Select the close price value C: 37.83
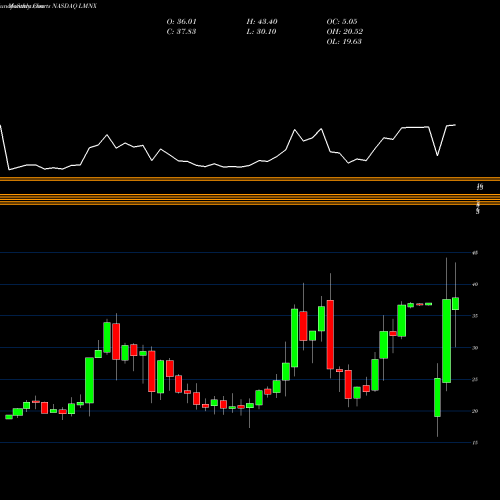500x500 pixels. point(181,32)
